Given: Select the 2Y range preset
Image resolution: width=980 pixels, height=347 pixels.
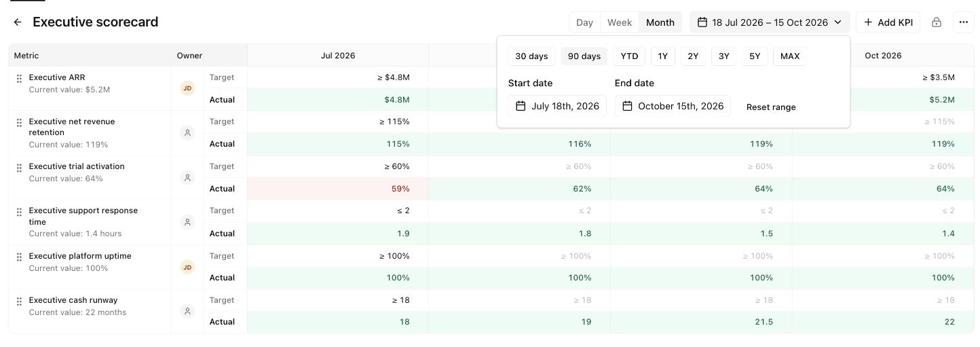Looking at the screenshot, I should click(x=693, y=56).
